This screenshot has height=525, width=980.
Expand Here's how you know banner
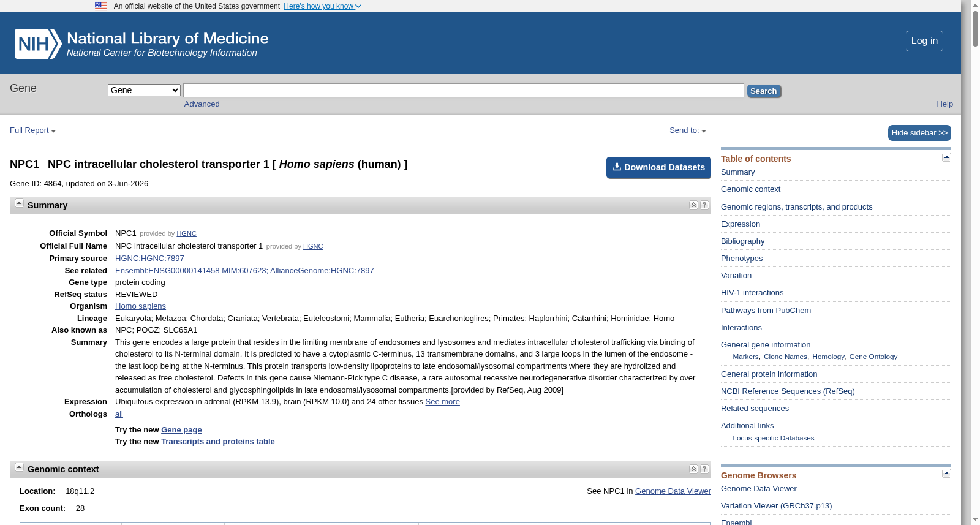(x=322, y=6)
